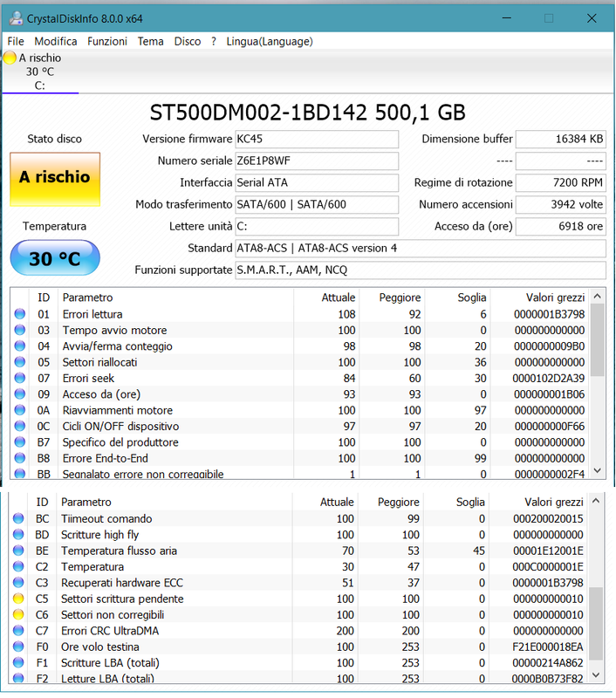Click the drive title ST500DM002-1BD142 500,1 GB
Viewport: 616px width, 698px height.
pos(307,113)
